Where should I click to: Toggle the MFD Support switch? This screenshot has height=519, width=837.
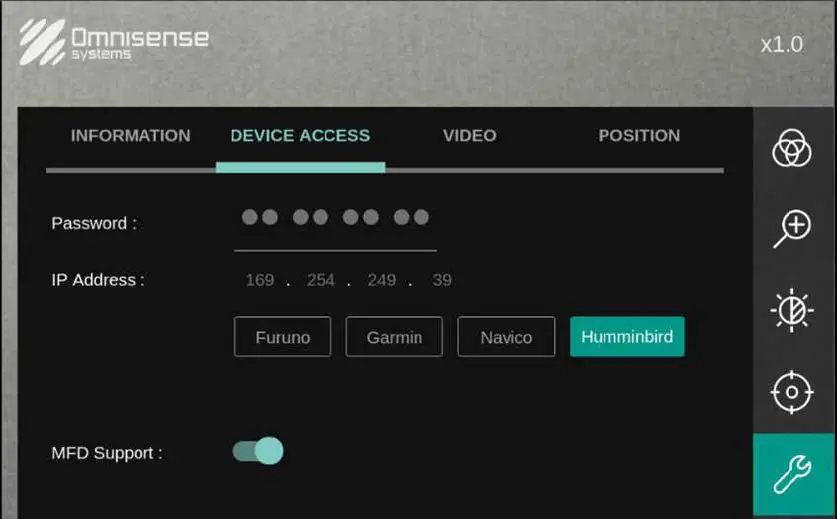point(258,451)
